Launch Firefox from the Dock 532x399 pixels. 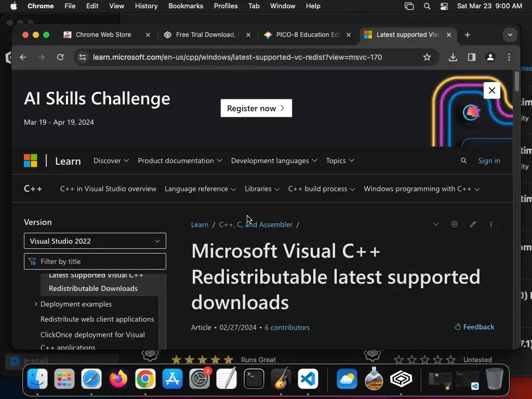118,379
